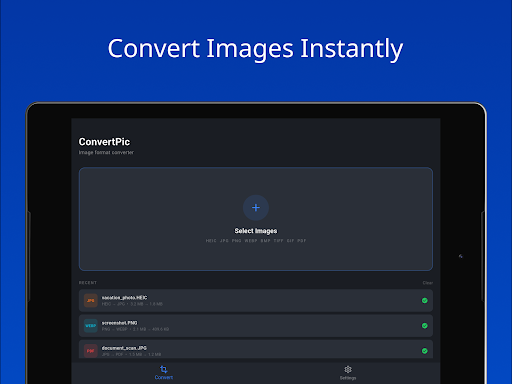Click the green checkmark for vacation_photo.HEIC
This screenshot has height=384, width=512.
coord(425,301)
